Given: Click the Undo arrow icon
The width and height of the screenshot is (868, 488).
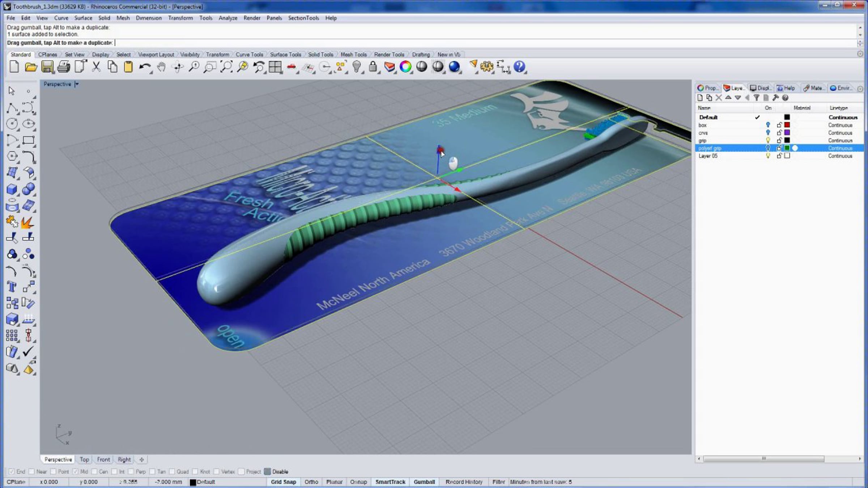Looking at the screenshot, I should [144, 67].
